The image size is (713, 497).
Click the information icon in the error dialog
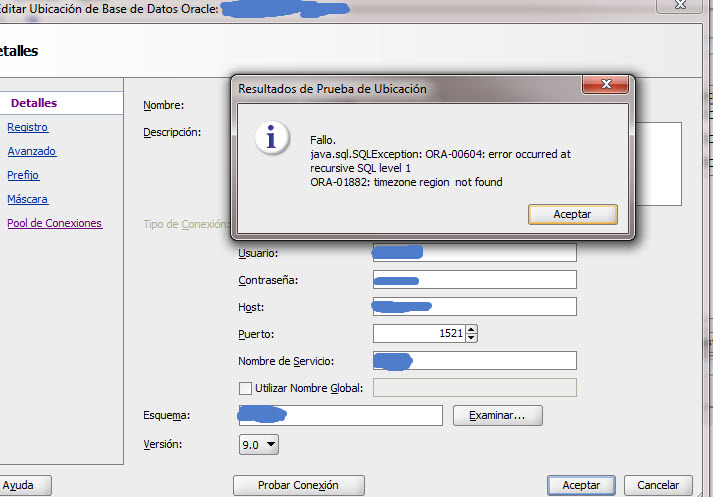tap(272, 136)
